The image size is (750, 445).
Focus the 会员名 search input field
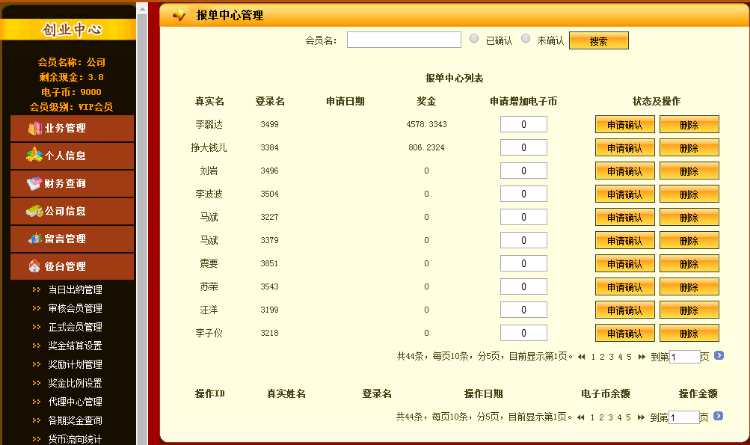click(x=404, y=40)
